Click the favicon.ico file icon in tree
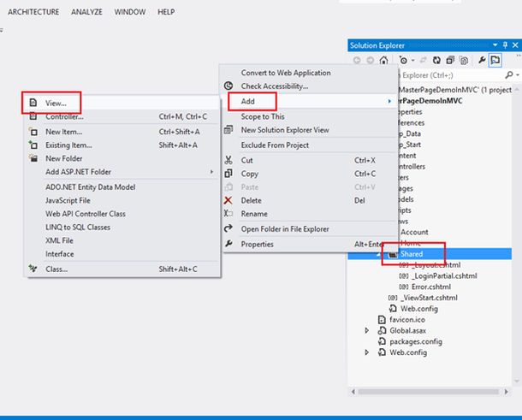The height and width of the screenshot is (420, 522). tap(382, 320)
